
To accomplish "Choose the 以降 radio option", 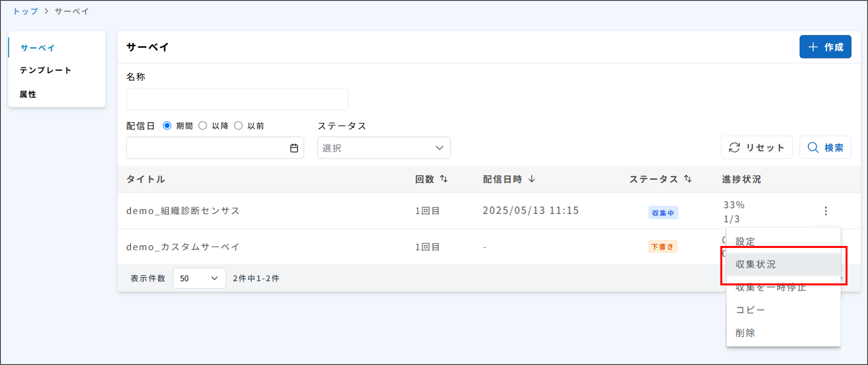I will 203,126.
